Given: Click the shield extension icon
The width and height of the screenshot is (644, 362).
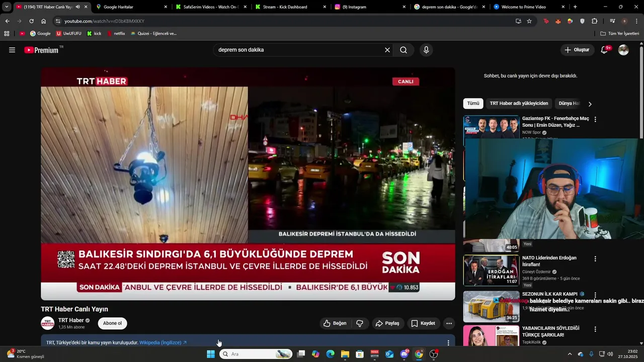Looking at the screenshot, I should coord(582,21).
